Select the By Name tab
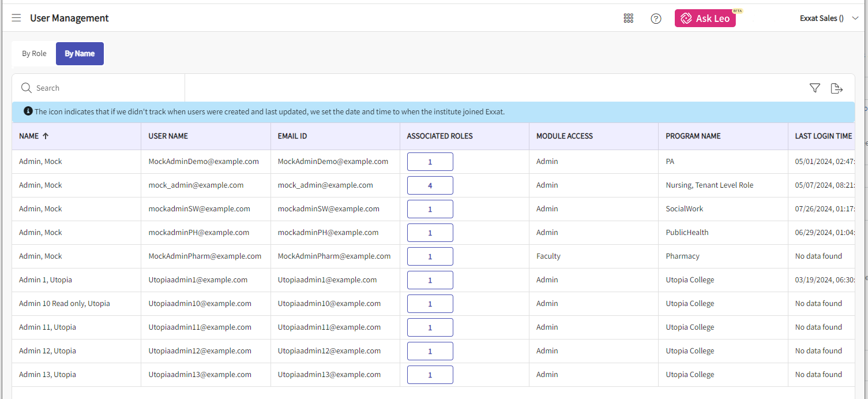 coord(80,54)
